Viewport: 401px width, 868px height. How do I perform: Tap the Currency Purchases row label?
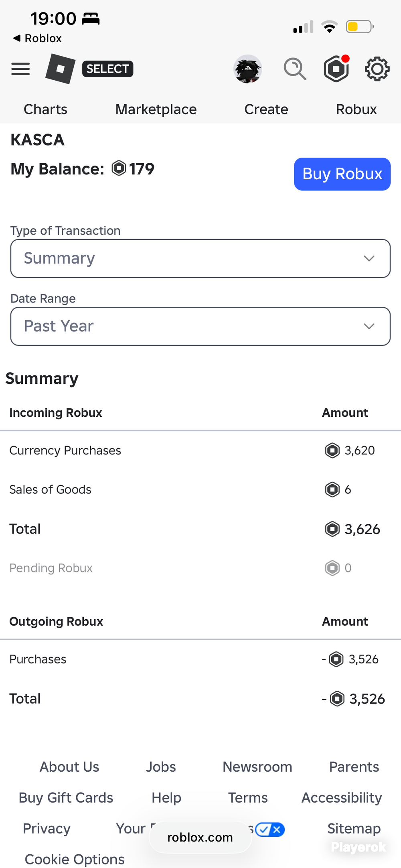[x=65, y=450]
